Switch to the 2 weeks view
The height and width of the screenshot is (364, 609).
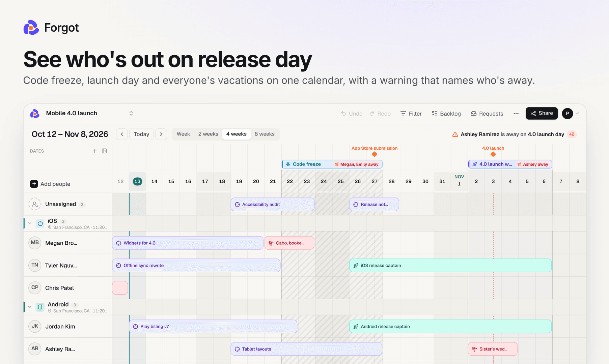[x=208, y=134]
